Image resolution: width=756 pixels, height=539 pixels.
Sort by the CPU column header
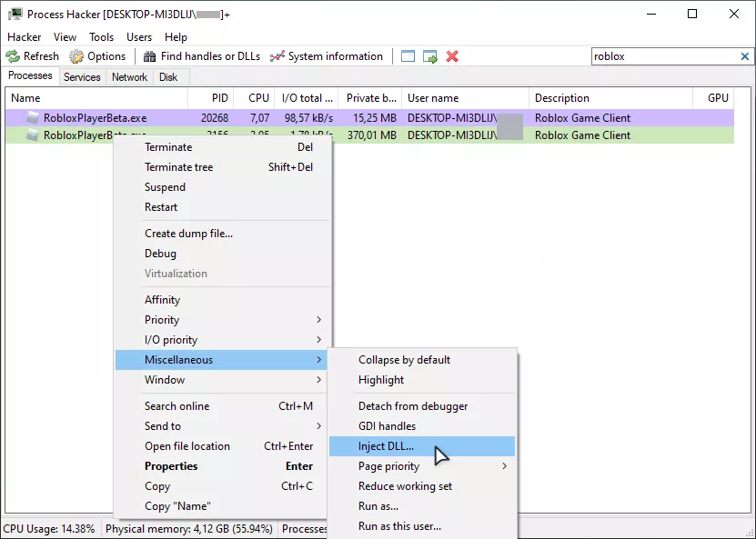point(254,98)
